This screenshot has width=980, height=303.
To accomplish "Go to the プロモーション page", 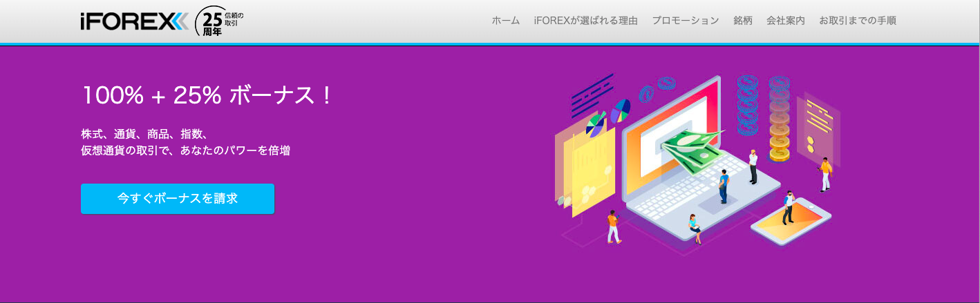I will [685, 21].
